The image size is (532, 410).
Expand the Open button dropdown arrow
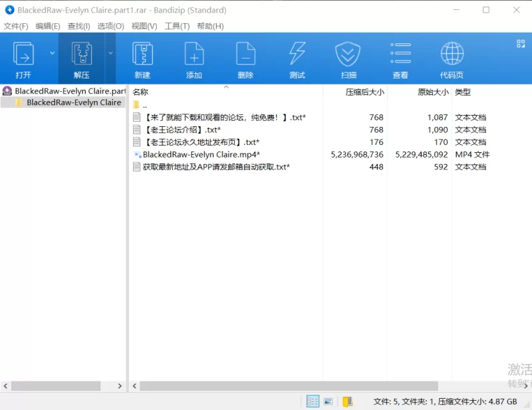pos(53,53)
